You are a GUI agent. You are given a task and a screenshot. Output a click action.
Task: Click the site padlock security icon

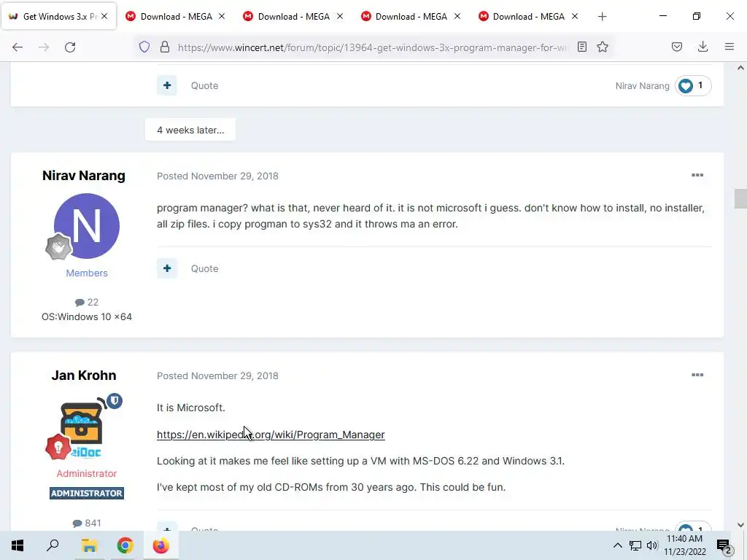[x=165, y=47]
